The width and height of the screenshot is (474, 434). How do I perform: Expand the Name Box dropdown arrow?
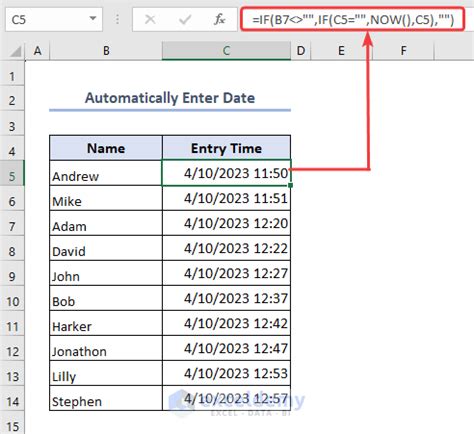[x=93, y=19]
